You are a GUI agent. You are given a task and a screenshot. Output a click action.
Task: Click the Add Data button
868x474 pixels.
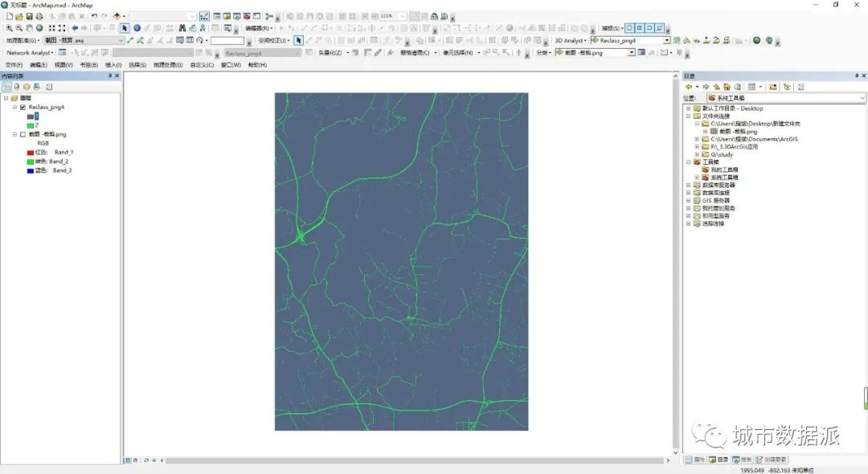pyautogui.click(x=117, y=16)
